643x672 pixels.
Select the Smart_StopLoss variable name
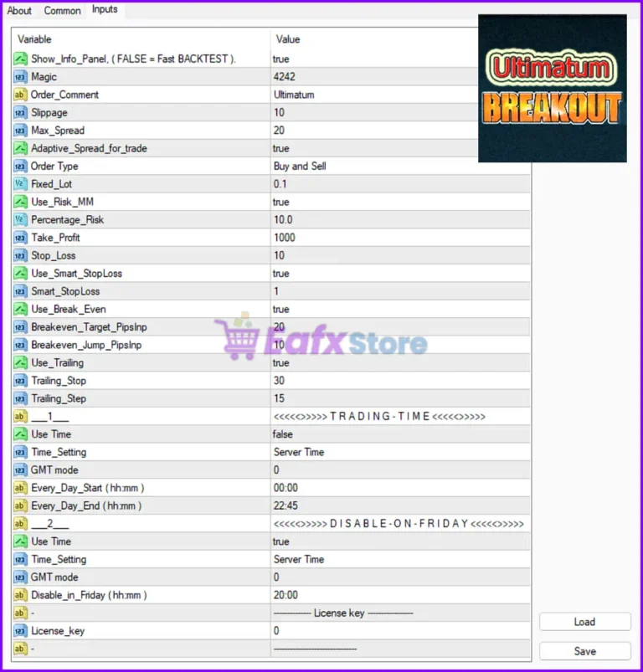pos(65,291)
